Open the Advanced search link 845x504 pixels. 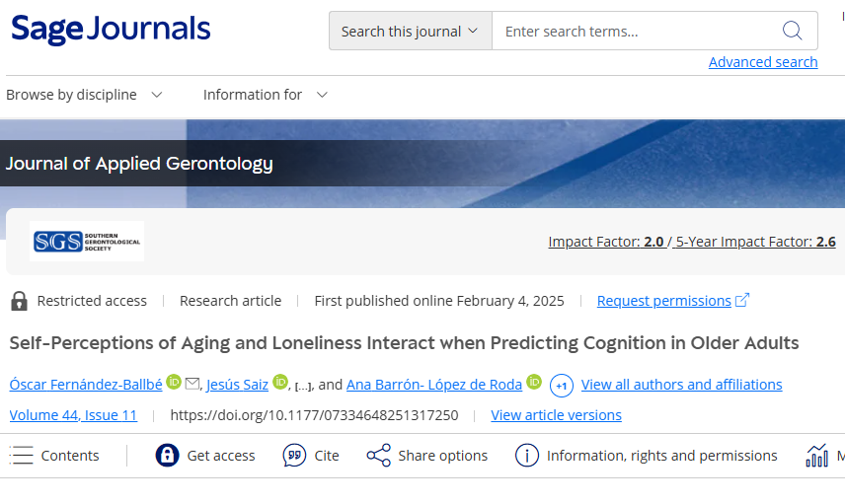[x=762, y=62]
